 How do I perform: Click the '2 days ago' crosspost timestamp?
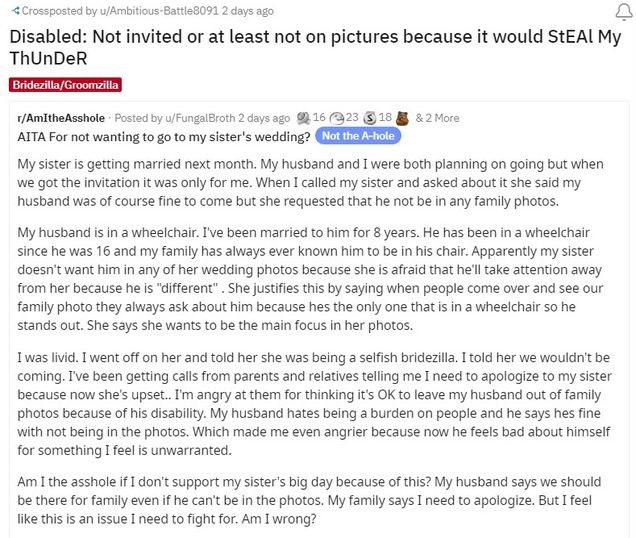247,11
